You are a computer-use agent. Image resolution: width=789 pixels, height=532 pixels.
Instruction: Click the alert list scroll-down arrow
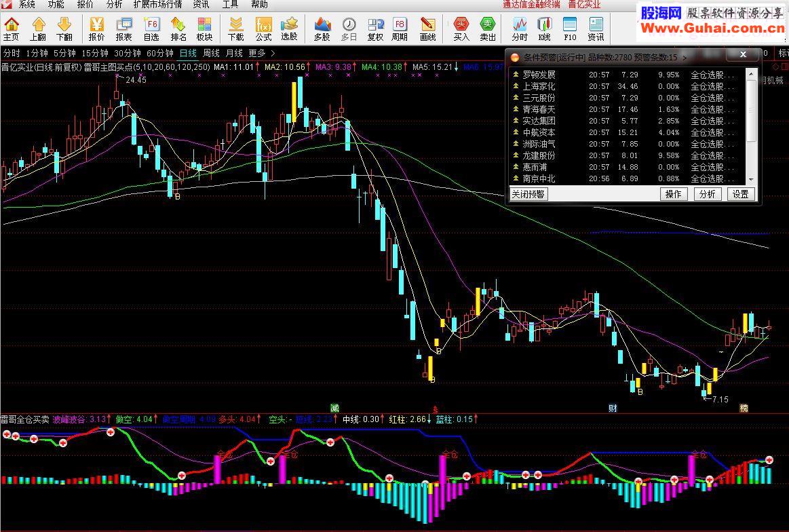(x=751, y=179)
